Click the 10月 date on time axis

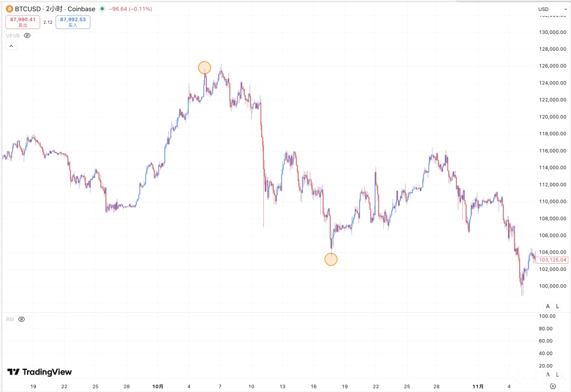point(158,386)
